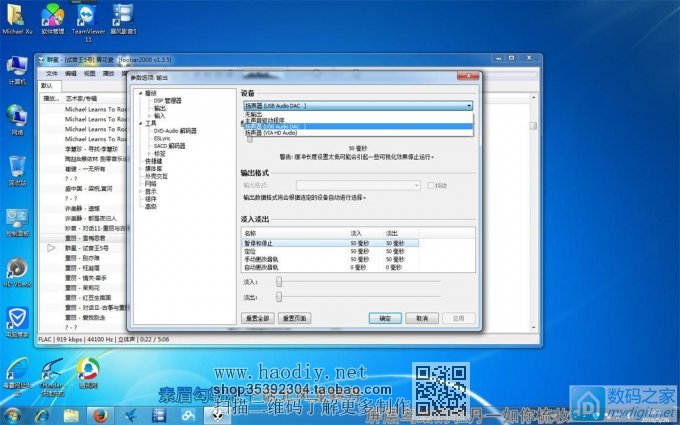Open the 软件管理 desktop icon

52,16
